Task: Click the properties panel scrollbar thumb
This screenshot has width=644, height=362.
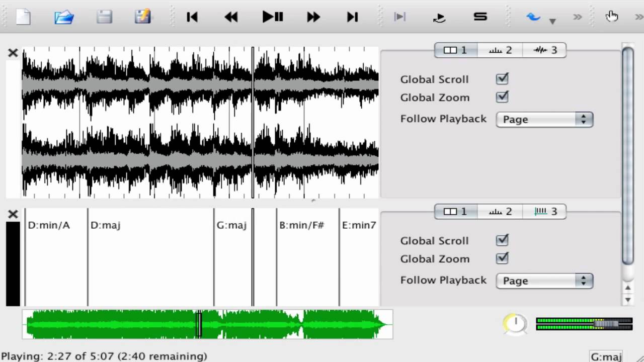Action: (628, 156)
